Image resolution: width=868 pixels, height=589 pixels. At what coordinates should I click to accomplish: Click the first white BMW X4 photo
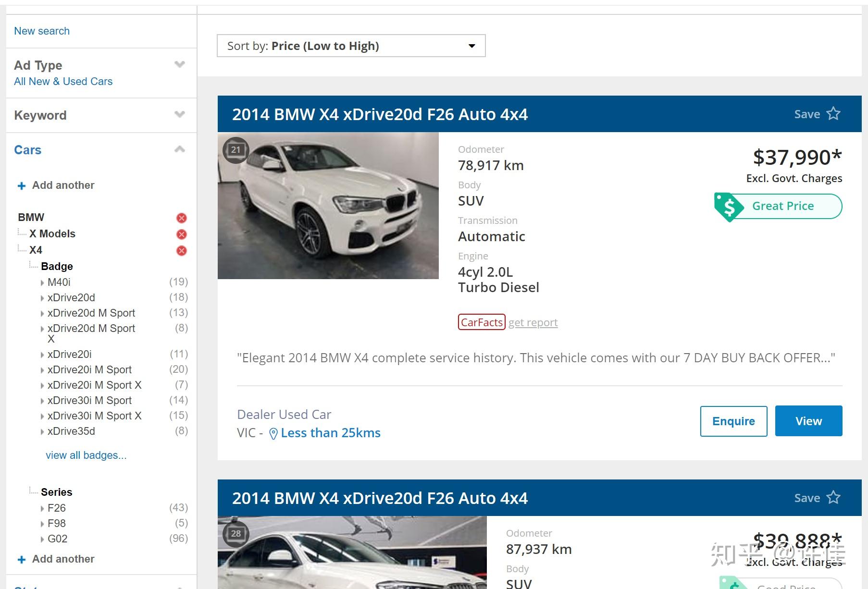click(328, 206)
